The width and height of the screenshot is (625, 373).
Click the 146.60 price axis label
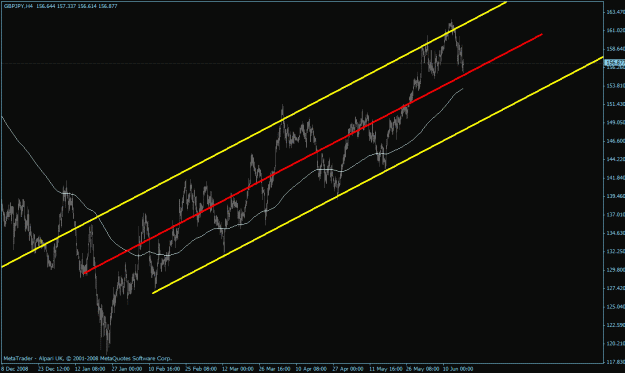[615, 141]
